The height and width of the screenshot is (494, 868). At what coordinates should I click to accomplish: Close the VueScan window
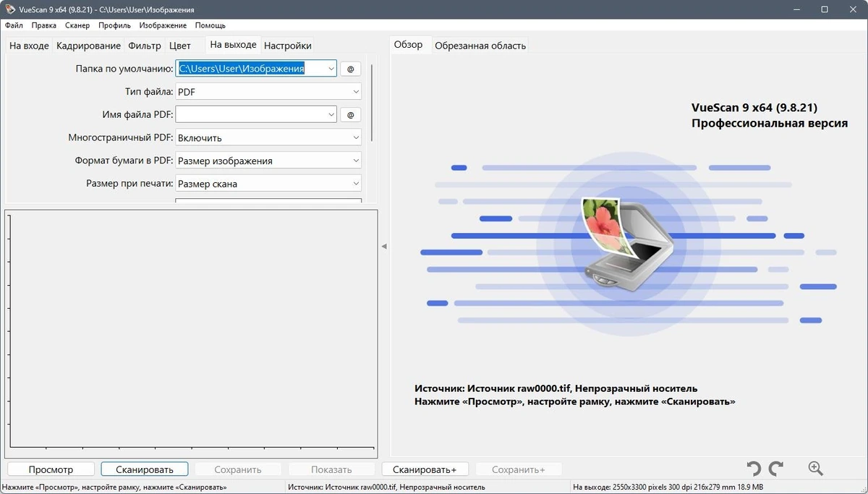coord(854,9)
